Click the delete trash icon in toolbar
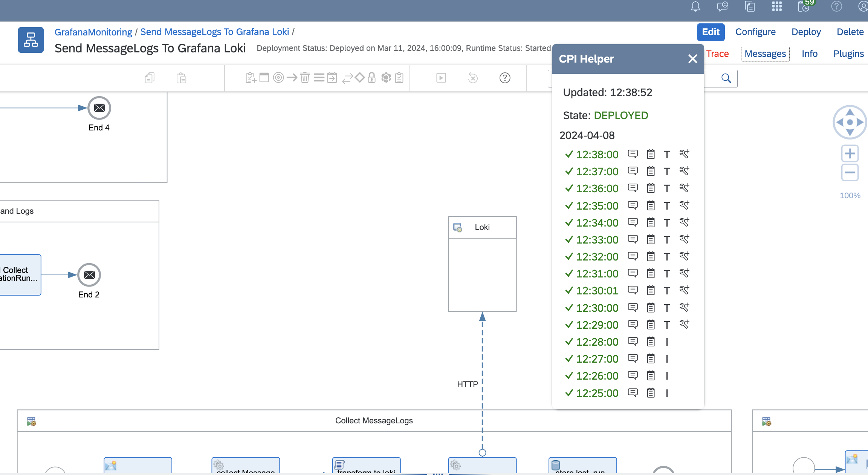The height and width of the screenshot is (475, 868). tap(305, 78)
